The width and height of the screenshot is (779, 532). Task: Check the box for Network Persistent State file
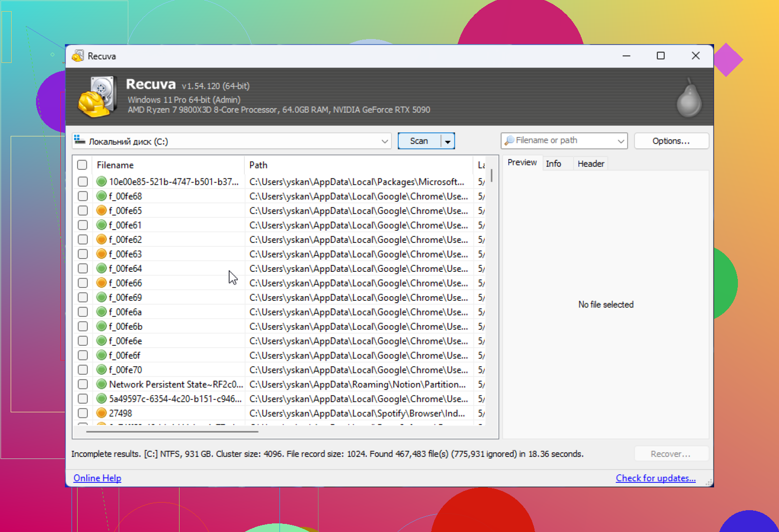click(83, 384)
